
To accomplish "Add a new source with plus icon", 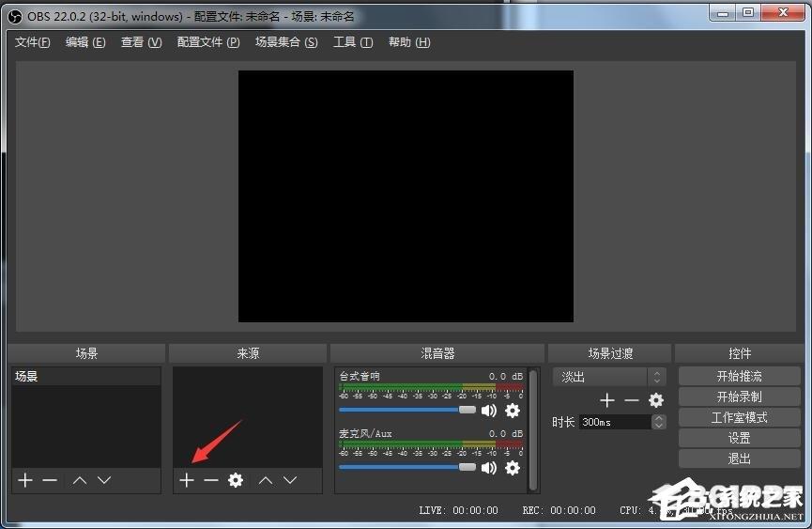I will (x=186, y=480).
